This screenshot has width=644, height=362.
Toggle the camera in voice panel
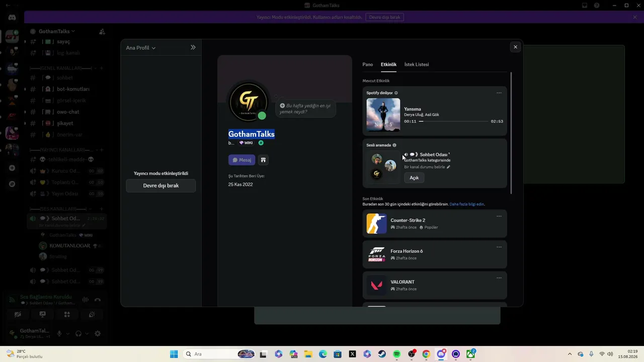pos(18,315)
